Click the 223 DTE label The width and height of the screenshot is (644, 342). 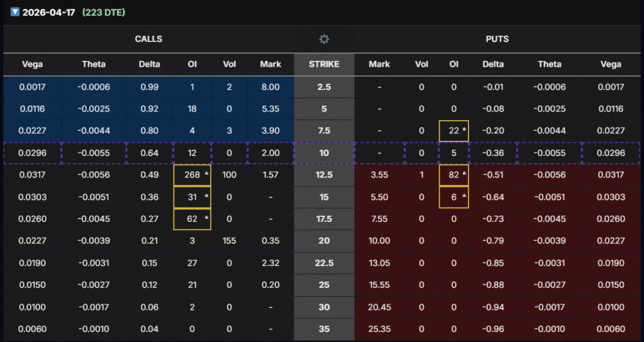pos(104,12)
